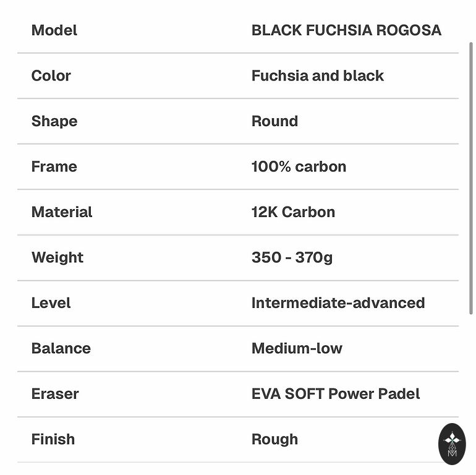The height and width of the screenshot is (475, 476).
Task: Select the "Color" row label
Action: [51, 76]
